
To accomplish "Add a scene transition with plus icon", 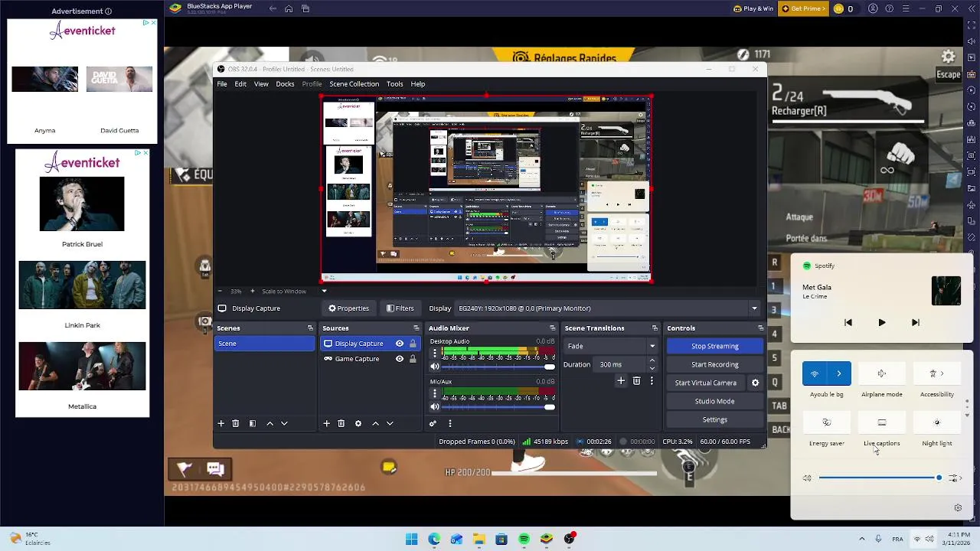I will pyautogui.click(x=621, y=380).
